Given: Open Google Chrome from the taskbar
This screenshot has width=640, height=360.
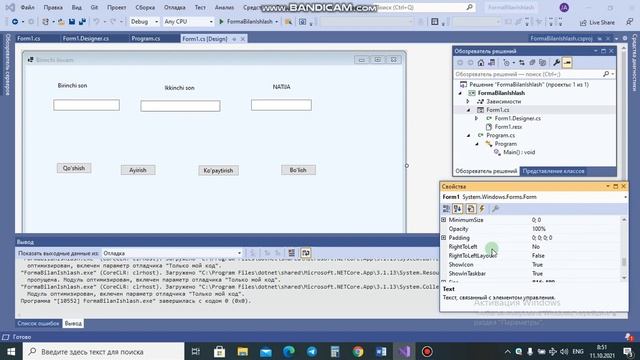Looking at the screenshot, I should pos(358,351).
